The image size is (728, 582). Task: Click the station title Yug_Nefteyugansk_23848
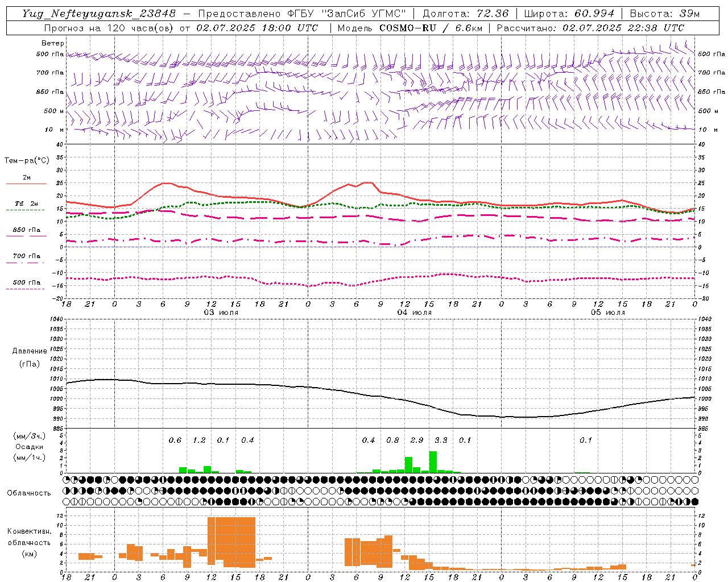click(99, 14)
